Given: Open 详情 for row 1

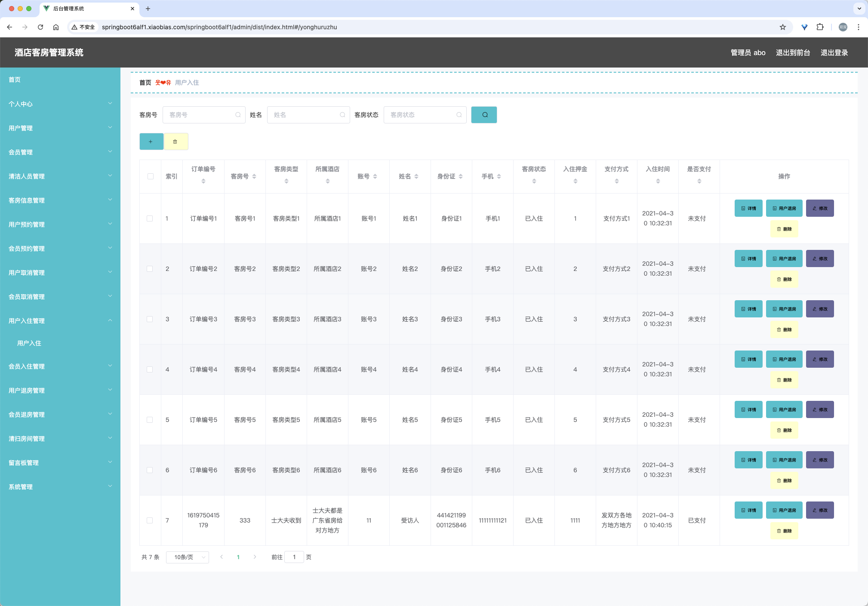Looking at the screenshot, I should pyautogui.click(x=748, y=208).
